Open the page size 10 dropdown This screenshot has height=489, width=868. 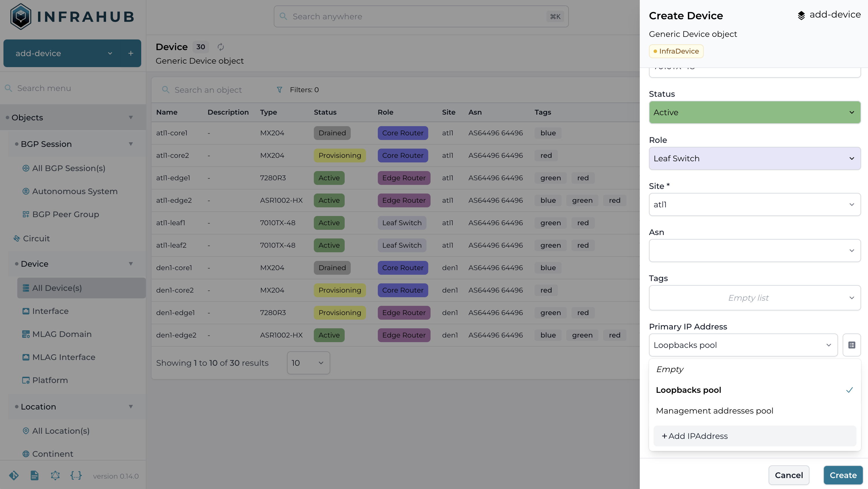tap(308, 363)
